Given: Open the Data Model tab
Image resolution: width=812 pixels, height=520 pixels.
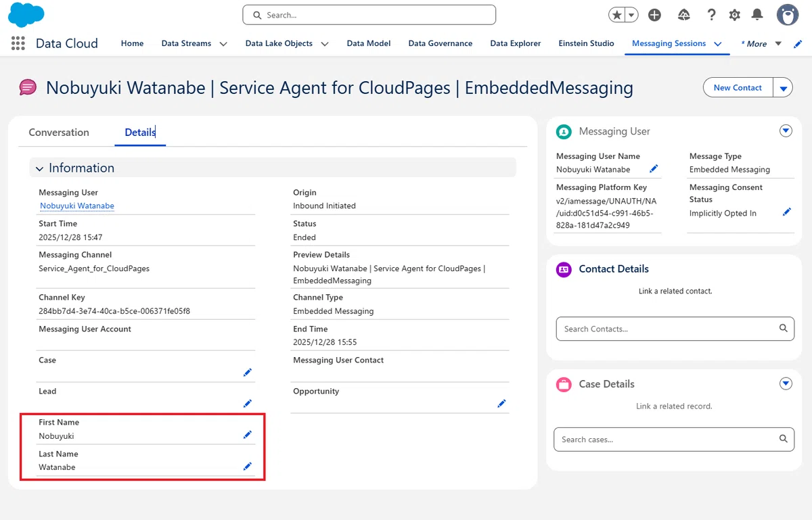Looking at the screenshot, I should click(369, 43).
